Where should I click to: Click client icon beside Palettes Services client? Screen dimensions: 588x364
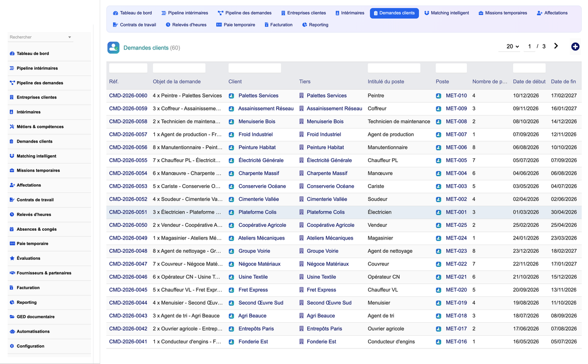[231, 96]
